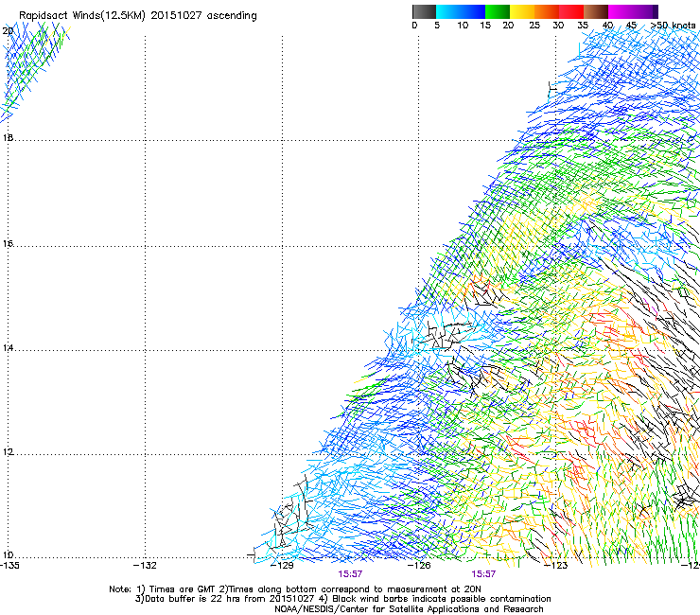Viewport: 700px width, 615px height.
Task: Click the longitude label -135
Action: (9, 566)
